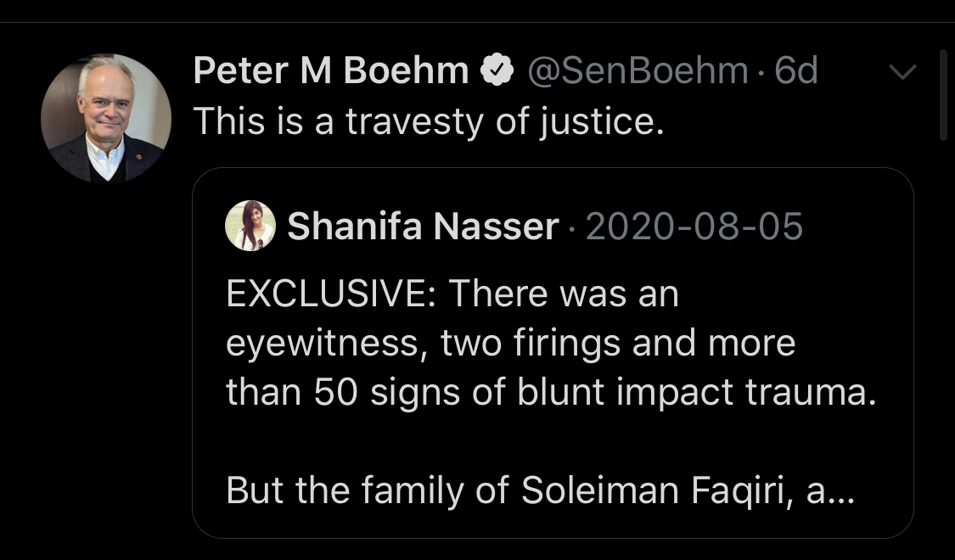This screenshot has height=560, width=955.
Task: Click the text "This is a travesty of justice."
Action: point(427,122)
